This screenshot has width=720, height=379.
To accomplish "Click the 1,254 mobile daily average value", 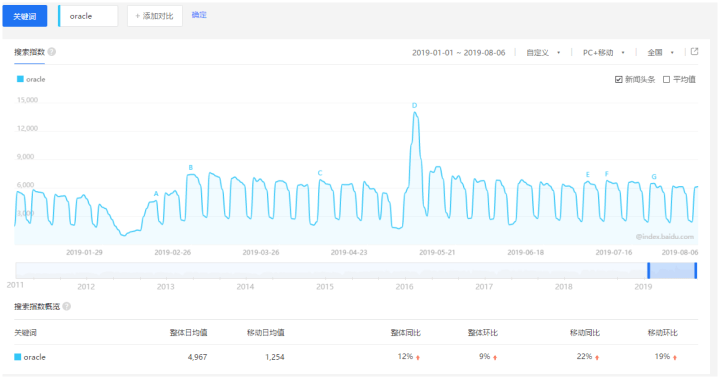I will [275, 357].
